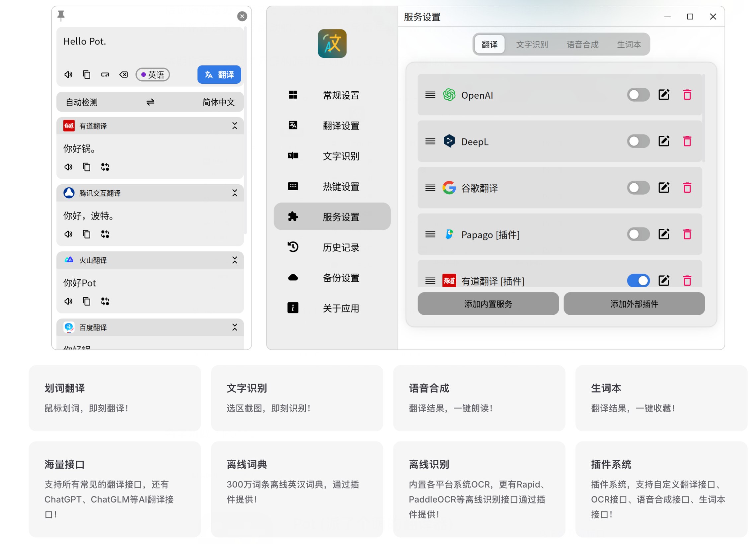Back-translate the 腾讯交互翻译 result

coord(105,234)
